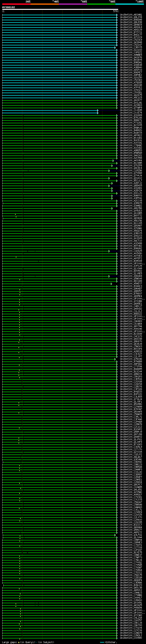Open hit UniRef100_C5YDD1
The width and height of the screenshot is (146, 644).
[x=131, y=93]
